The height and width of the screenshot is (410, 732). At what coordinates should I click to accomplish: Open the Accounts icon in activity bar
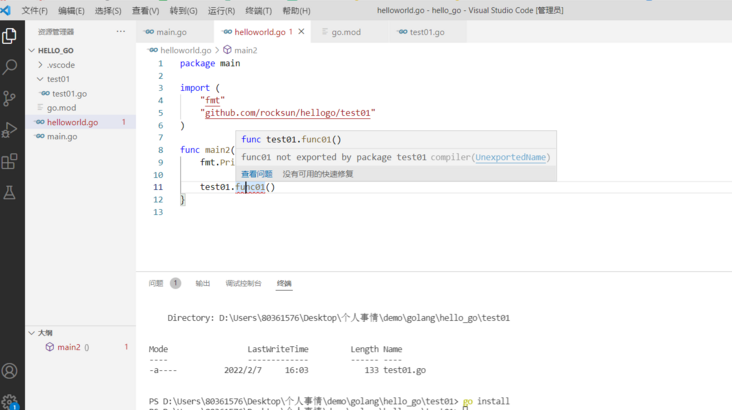coord(9,371)
